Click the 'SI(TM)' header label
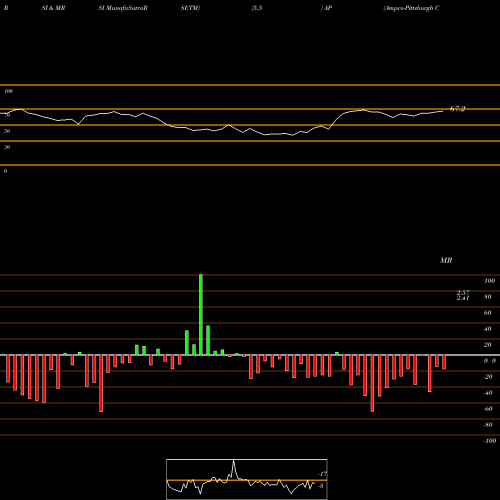500x500 pixels. tap(190, 8)
